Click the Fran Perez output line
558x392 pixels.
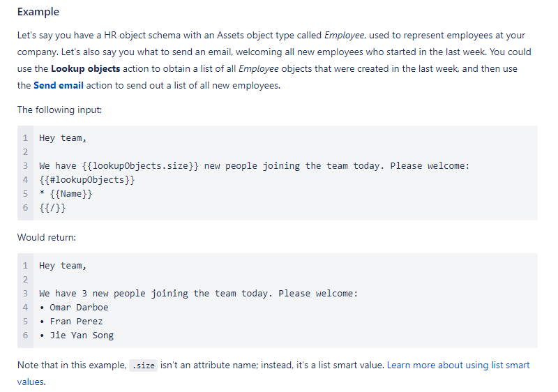coord(71,322)
